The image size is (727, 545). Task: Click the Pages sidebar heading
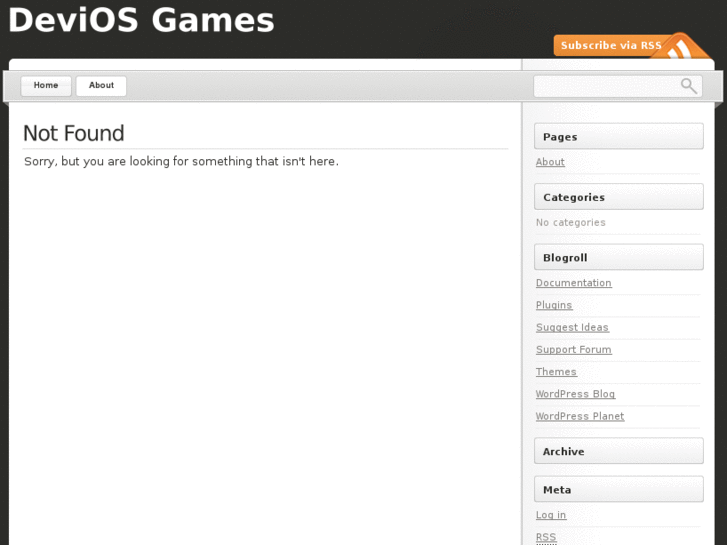pos(619,136)
